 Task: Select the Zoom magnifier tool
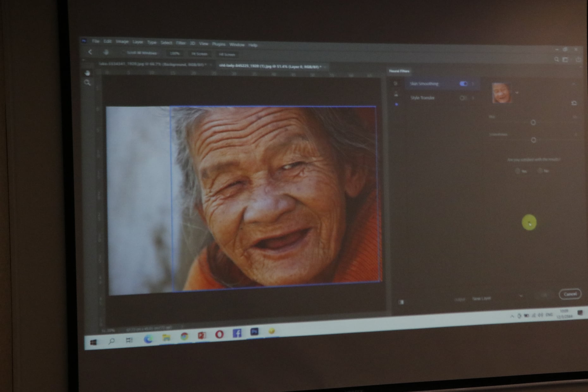tap(88, 83)
